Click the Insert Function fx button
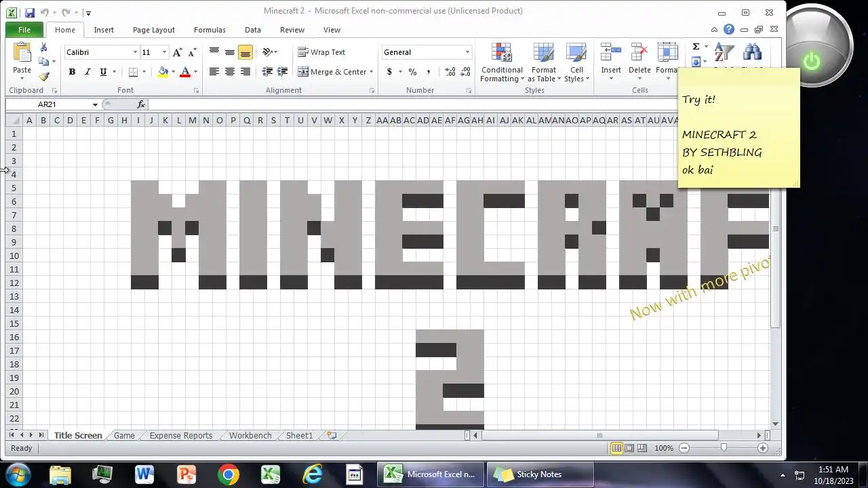The height and width of the screenshot is (488, 868). [x=141, y=104]
